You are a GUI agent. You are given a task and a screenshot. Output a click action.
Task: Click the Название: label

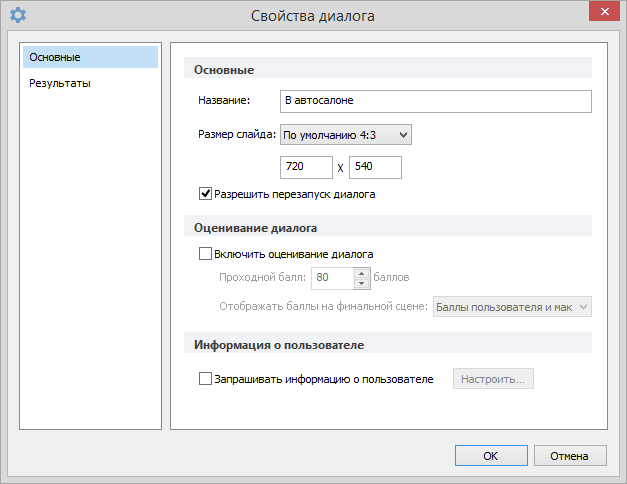[224, 100]
